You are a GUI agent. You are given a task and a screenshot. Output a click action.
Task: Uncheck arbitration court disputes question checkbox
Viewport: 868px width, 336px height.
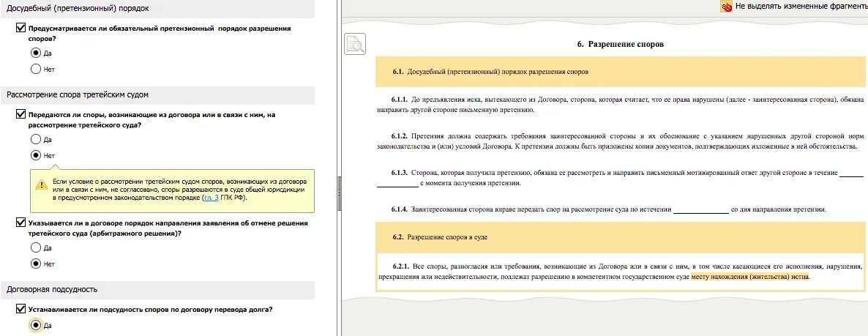(21, 115)
